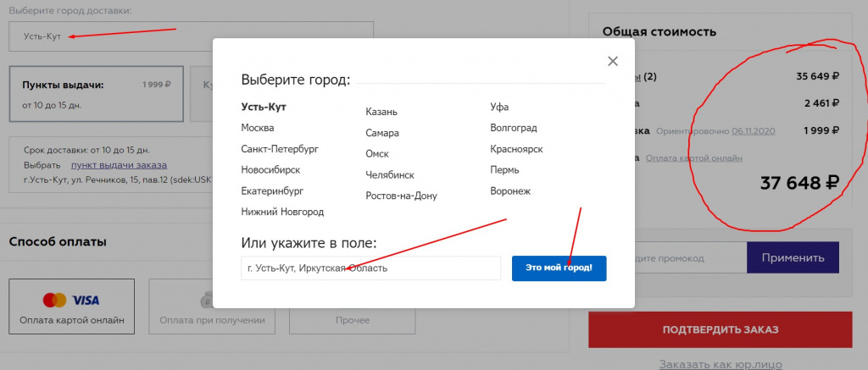Apply promo code with 'Применить'
This screenshot has width=868, height=370.
pyautogui.click(x=793, y=257)
